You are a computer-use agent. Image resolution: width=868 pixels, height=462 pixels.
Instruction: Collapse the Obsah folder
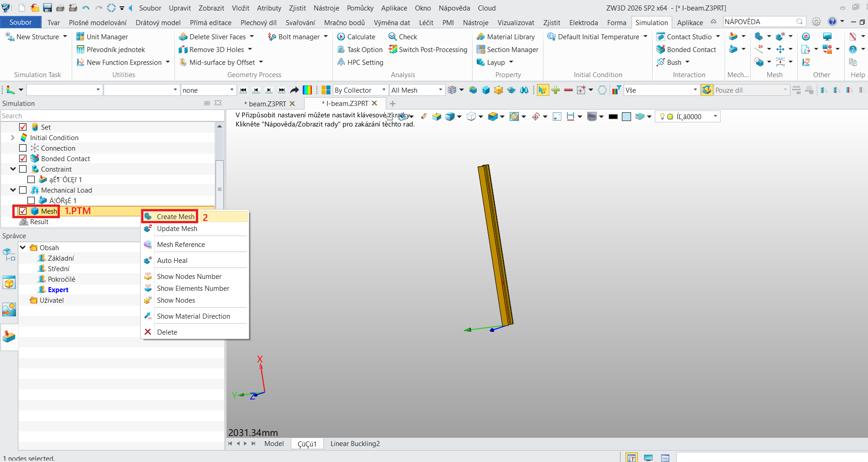[23, 247]
